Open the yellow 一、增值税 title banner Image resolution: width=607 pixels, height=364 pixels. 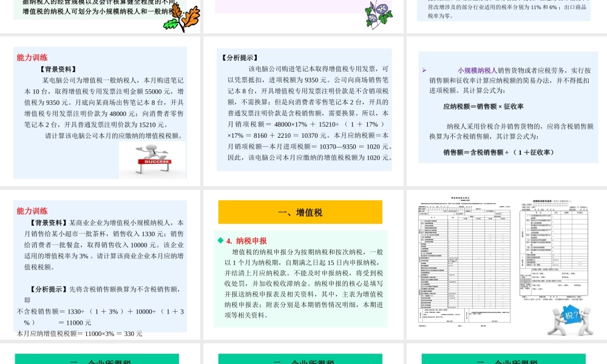[x=301, y=212]
